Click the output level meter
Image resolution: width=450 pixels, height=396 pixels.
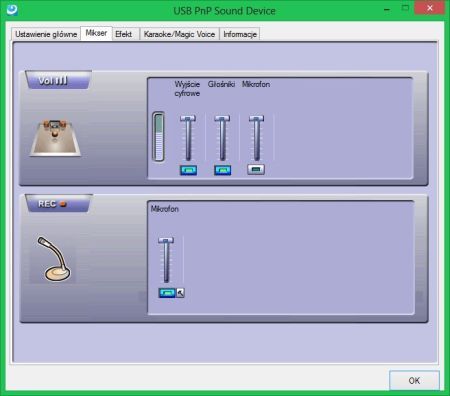(x=159, y=137)
